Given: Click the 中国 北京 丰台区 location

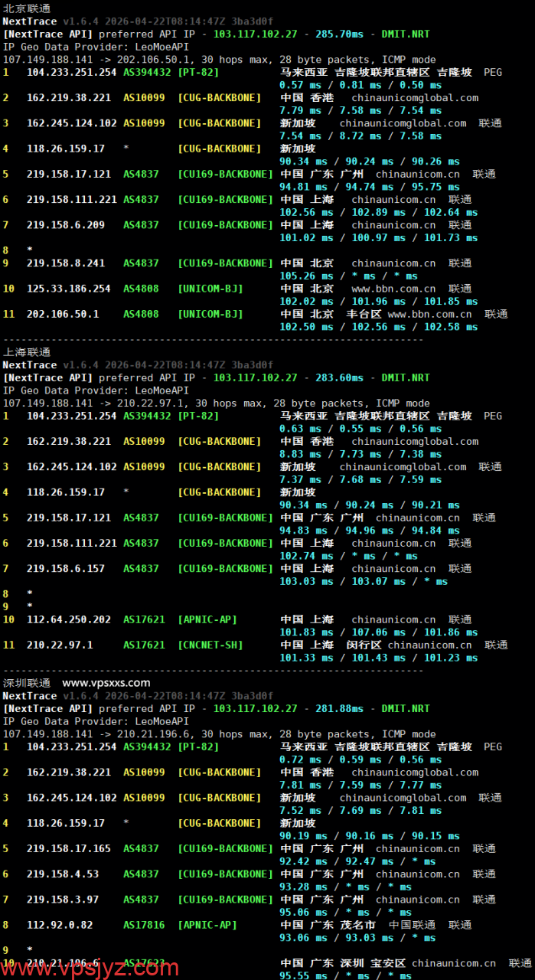Looking at the screenshot, I should point(331,314).
